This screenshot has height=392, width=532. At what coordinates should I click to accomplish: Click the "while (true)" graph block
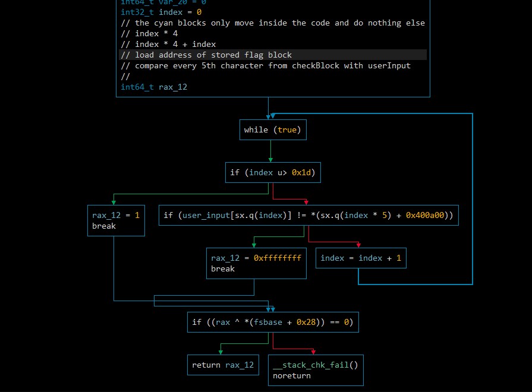click(x=273, y=130)
